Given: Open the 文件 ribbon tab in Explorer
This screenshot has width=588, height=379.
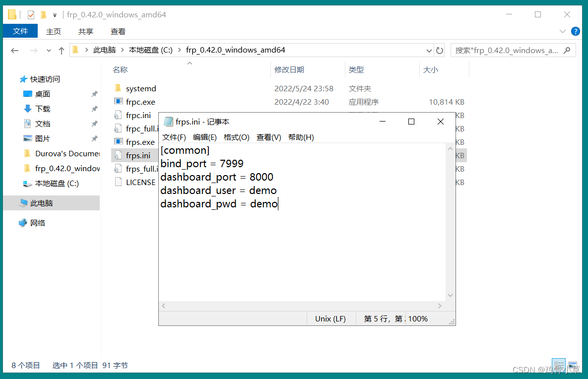Looking at the screenshot, I should click(20, 31).
